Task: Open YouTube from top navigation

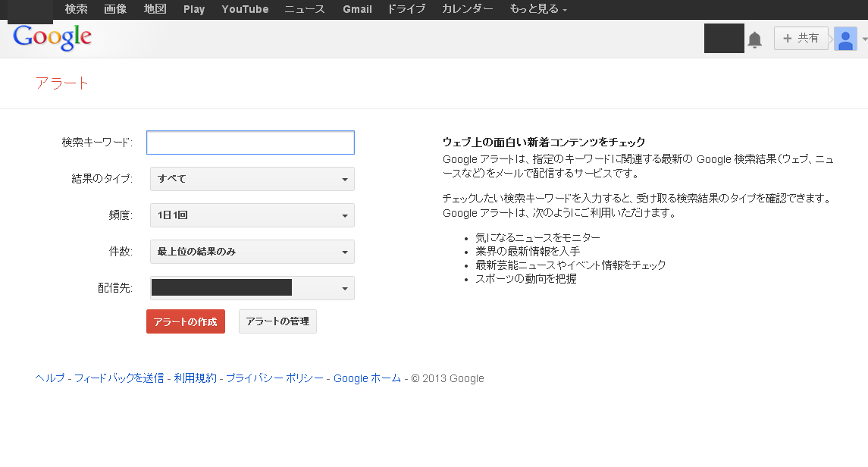Action: pos(245,9)
